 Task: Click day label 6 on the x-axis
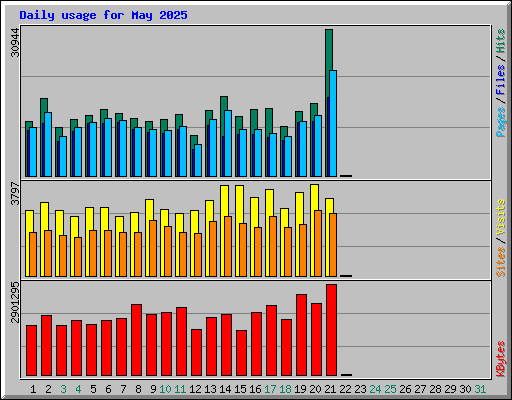(108, 389)
